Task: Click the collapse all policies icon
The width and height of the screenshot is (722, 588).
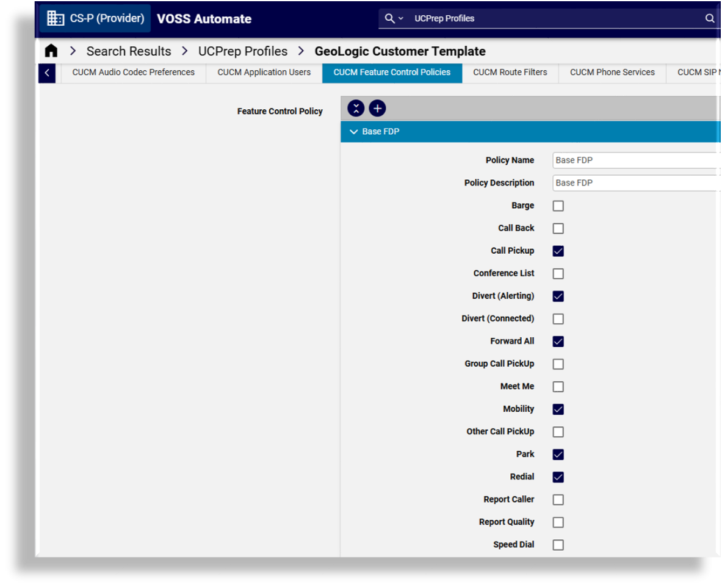Action: (x=356, y=109)
